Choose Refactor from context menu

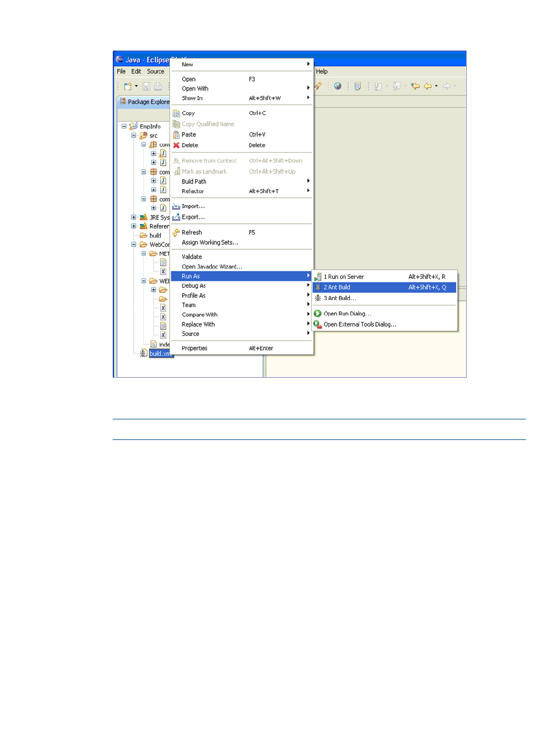[x=242, y=191]
